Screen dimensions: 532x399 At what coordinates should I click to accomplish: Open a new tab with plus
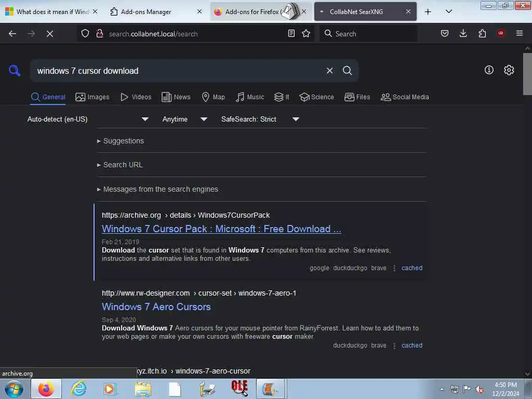[428, 11]
